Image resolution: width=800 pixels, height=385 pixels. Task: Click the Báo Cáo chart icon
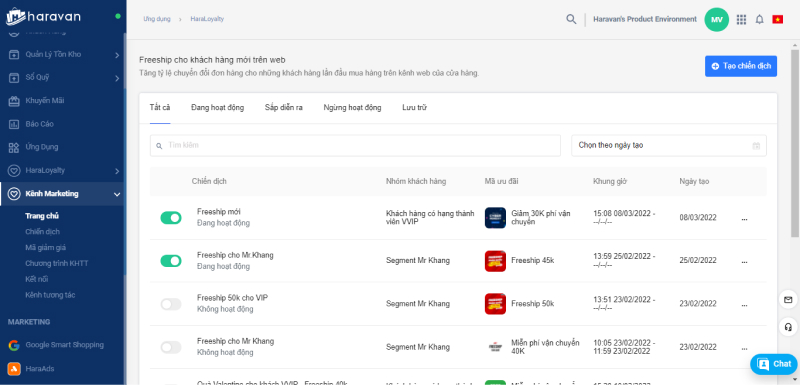(14, 124)
